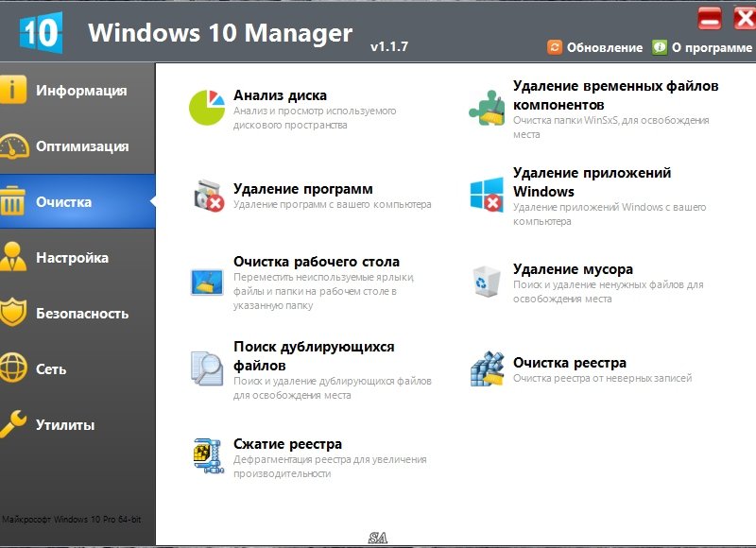The width and height of the screenshot is (756, 548).
Task: Open Удаление временных файлов компонентов
Action: tap(616, 94)
